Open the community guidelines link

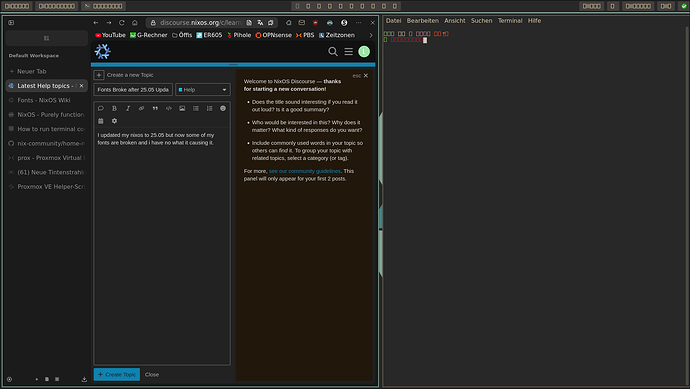[305, 171]
